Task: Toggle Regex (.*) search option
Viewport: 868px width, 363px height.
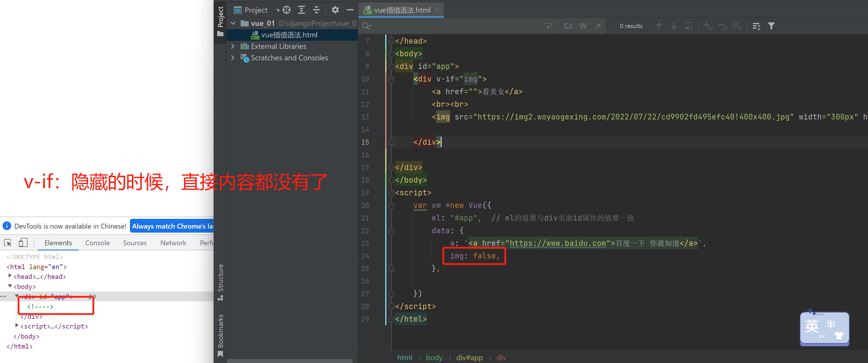Action: [598, 26]
